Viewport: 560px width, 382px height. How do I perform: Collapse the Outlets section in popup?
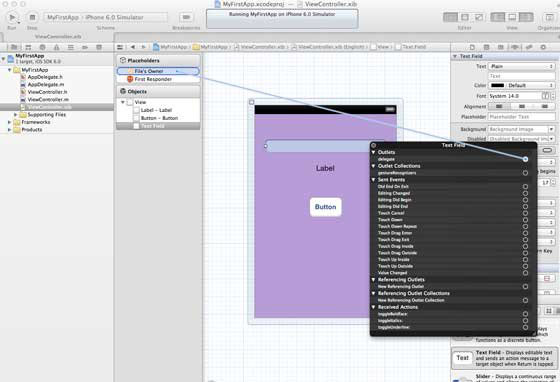[x=374, y=152]
